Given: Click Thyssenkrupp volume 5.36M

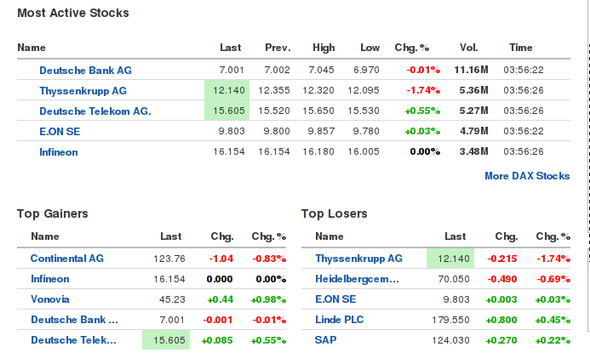Looking at the screenshot, I should coord(473,90).
